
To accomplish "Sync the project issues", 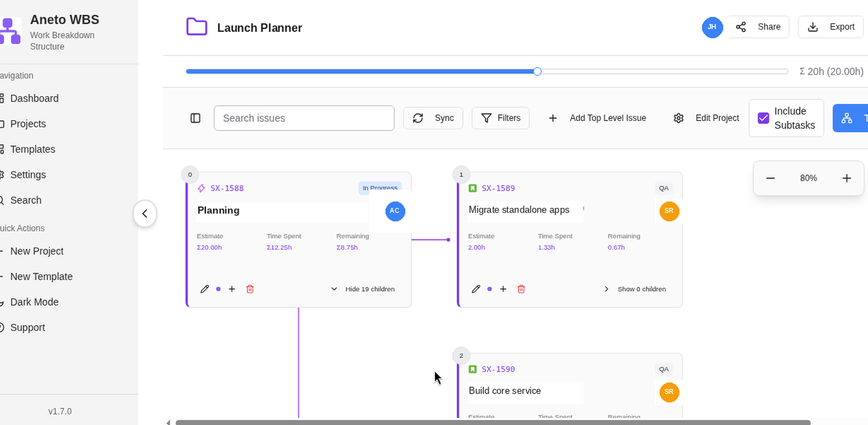I will tap(433, 118).
